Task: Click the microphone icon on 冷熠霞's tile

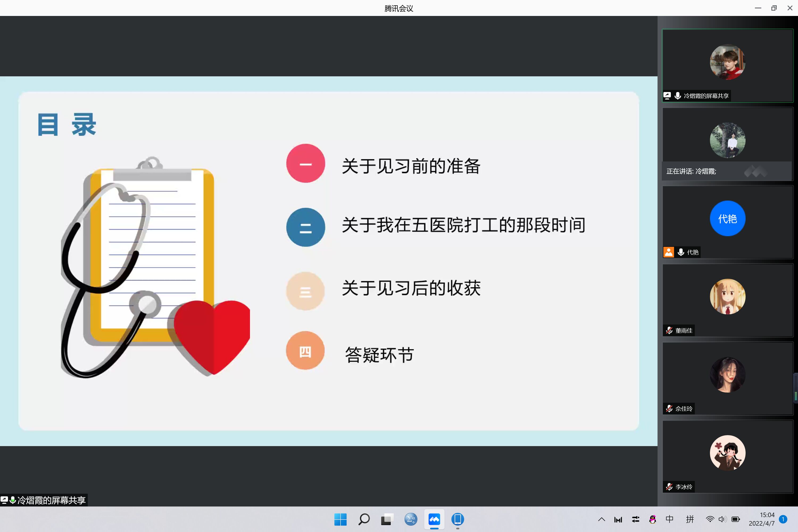Action: coord(678,96)
